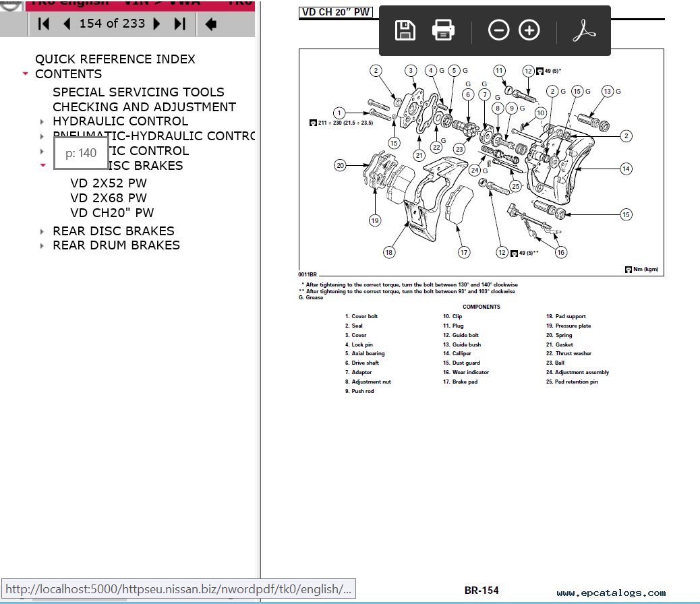The height and width of the screenshot is (604, 700).
Task: Select HYDRAULIC CONTROL entry
Action: (120, 121)
